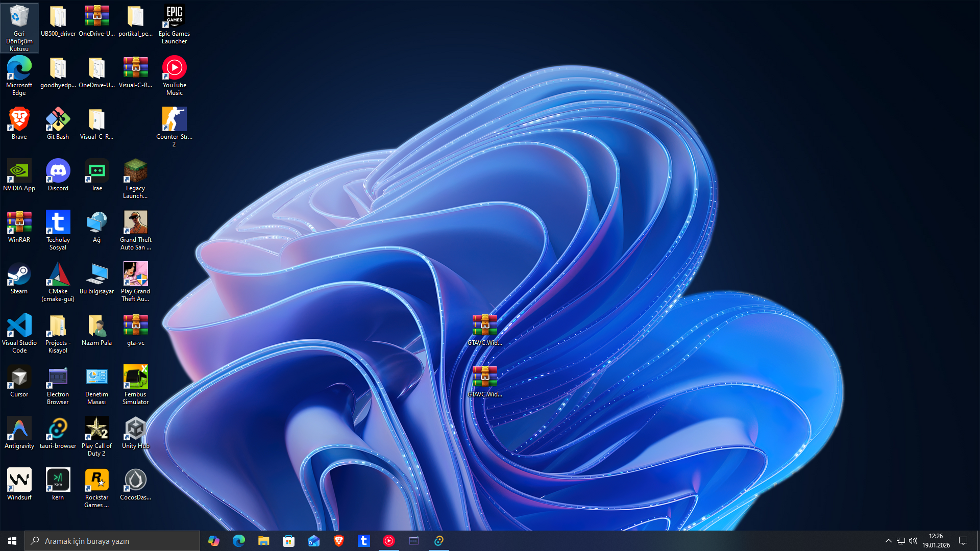Select Play Call of Duty 2 shortcut

coord(96,436)
